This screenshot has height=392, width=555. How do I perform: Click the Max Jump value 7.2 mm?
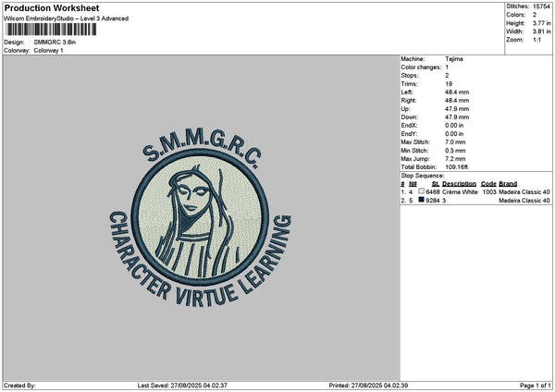(x=455, y=159)
